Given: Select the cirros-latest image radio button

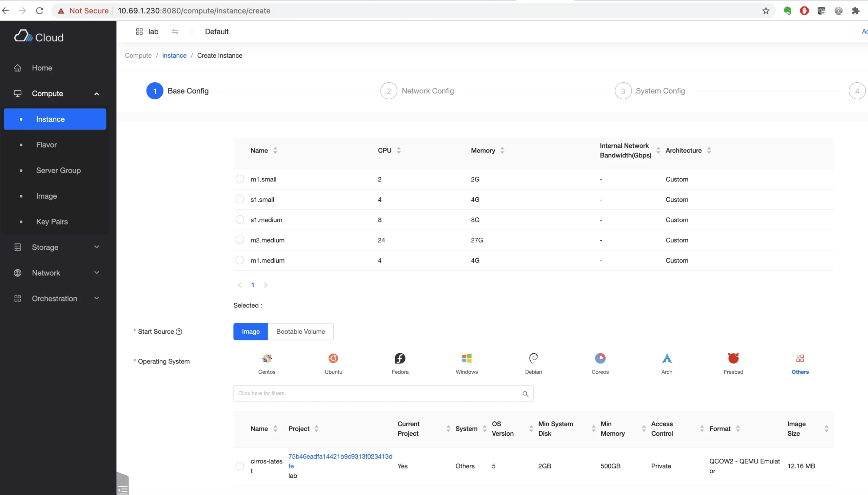Looking at the screenshot, I should 240,466.
